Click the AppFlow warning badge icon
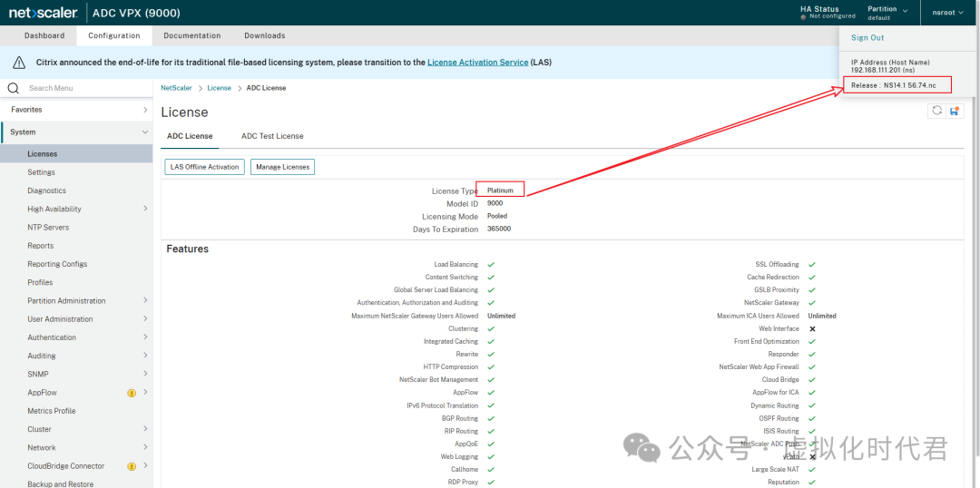The height and width of the screenshot is (488, 980). 132,393
